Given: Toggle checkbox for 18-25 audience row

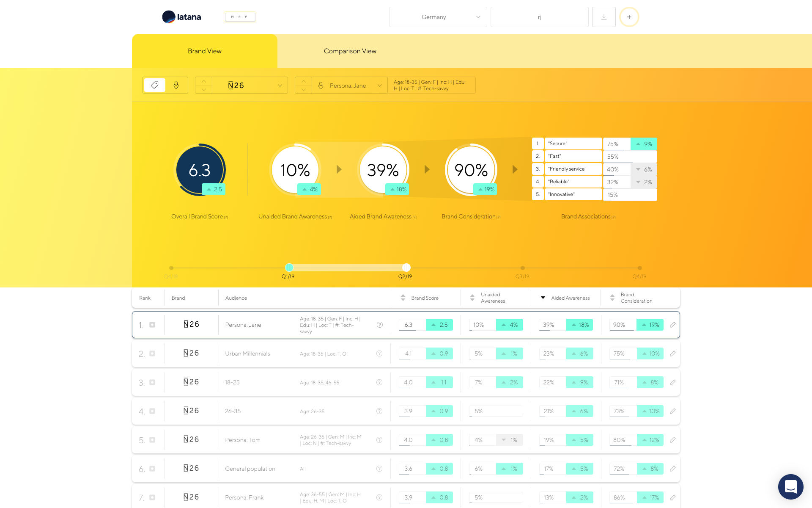Looking at the screenshot, I should (x=152, y=382).
